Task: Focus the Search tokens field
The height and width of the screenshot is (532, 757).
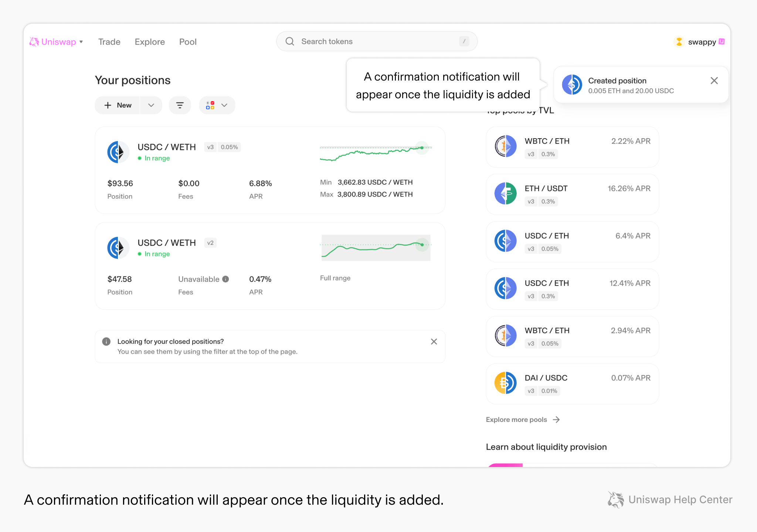Action: 377,41
